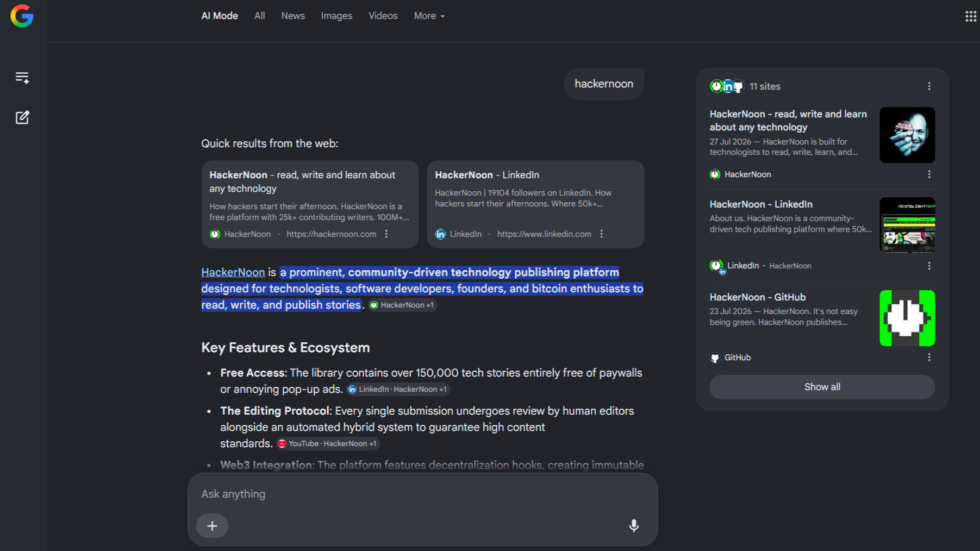Click the green GitHub result logo thumbnail

pyautogui.click(x=907, y=318)
